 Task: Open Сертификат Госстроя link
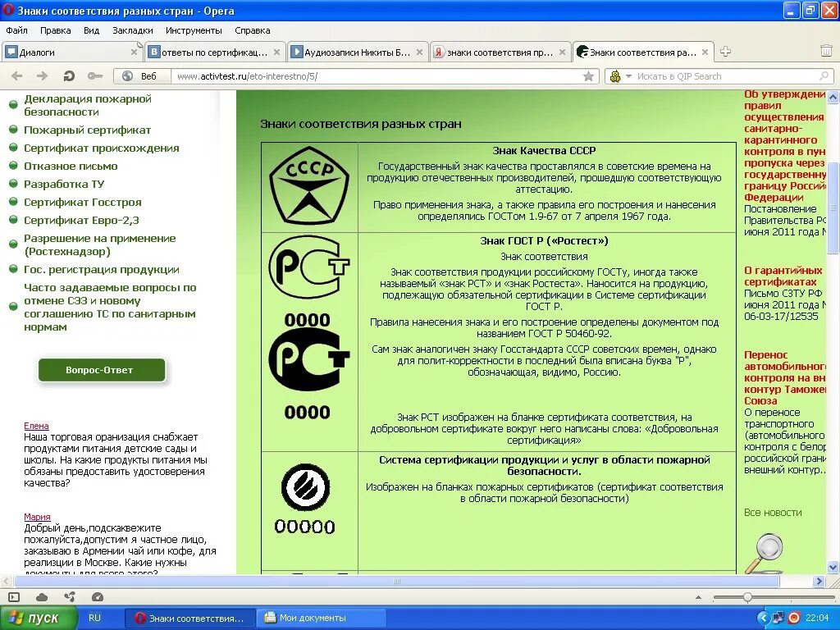pyautogui.click(x=83, y=203)
